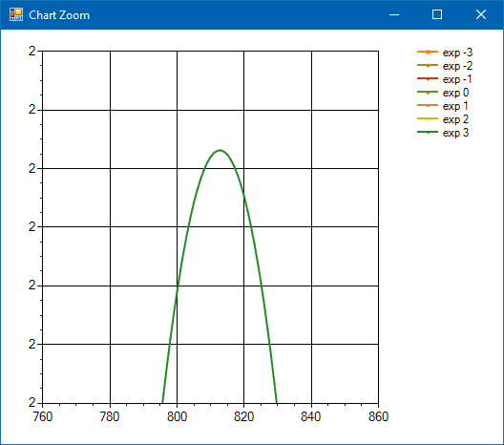Viewport: 504px width, 445px height.
Task: Minimize the Chart Zoom window
Action: (394, 14)
